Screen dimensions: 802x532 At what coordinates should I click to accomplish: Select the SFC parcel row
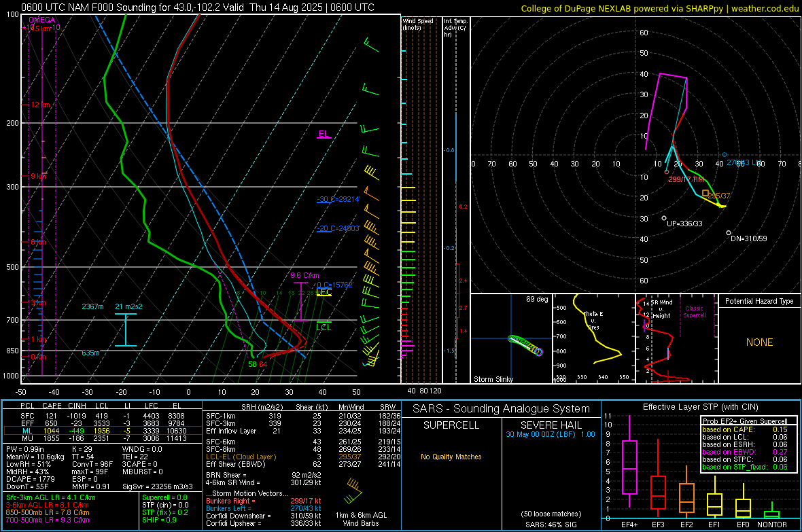coord(103,416)
